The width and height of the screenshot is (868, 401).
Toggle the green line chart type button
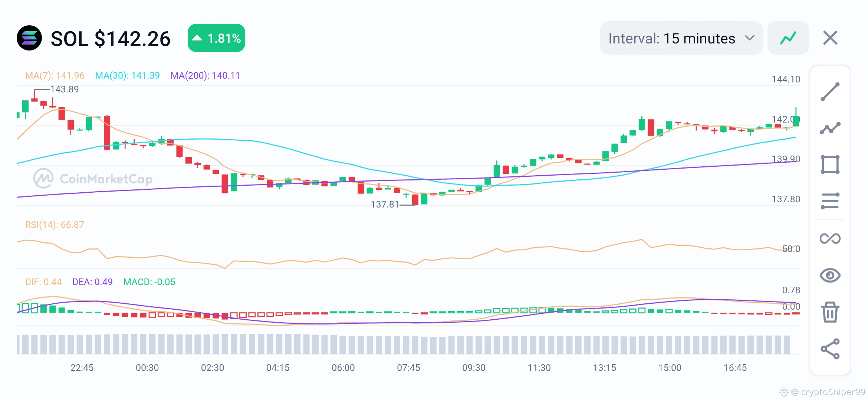pyautogui.click(x=788, y=38)
